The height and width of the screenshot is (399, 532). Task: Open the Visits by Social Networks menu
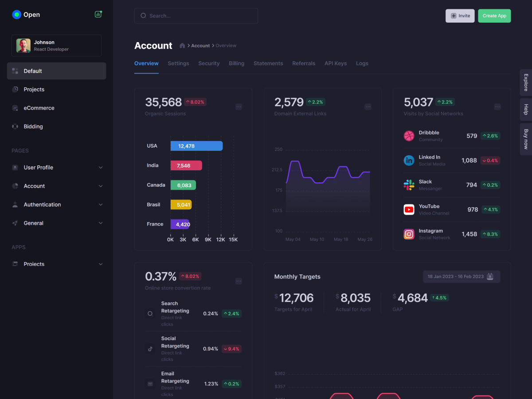pos(497,107)
